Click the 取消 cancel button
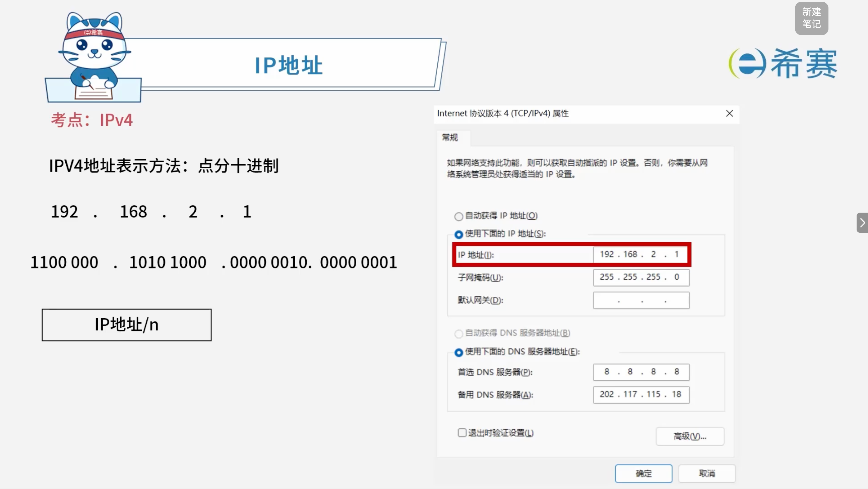 pos(706,474)
